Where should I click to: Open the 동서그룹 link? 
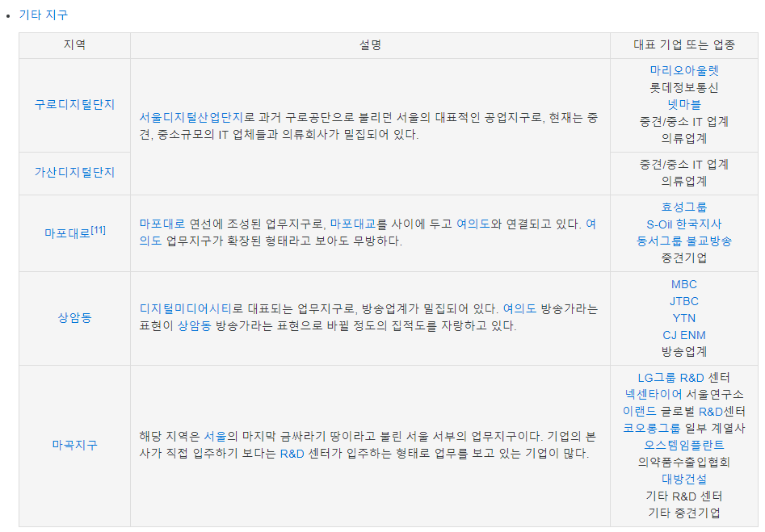pos(659,241)
